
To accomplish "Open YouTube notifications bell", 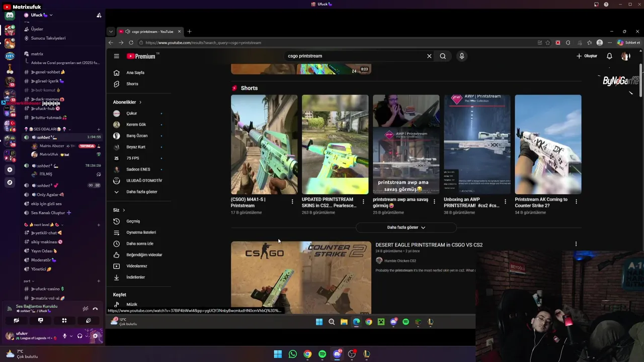I will (609, 56).
